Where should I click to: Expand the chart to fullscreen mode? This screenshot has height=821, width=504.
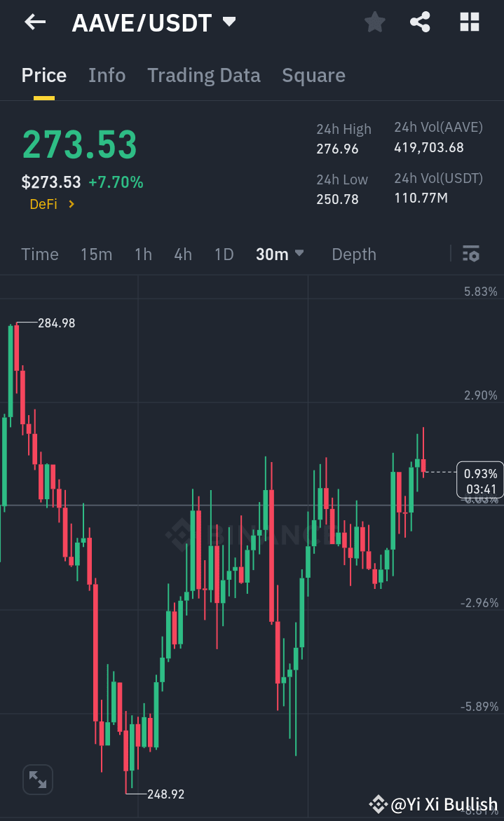(37, 779)
